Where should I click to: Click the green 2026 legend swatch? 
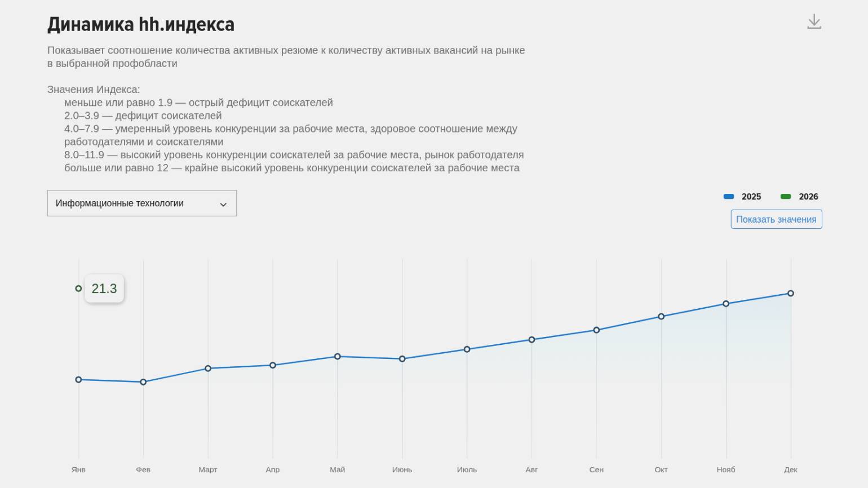click(x=786, y=197)
